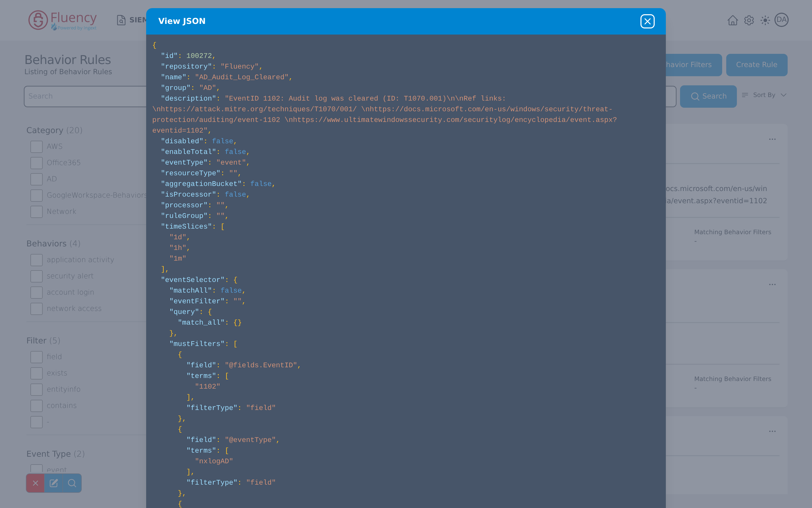Click the Event Type (2) heading
This screenshot has width=812, height=508.
(x=55, y=454)
